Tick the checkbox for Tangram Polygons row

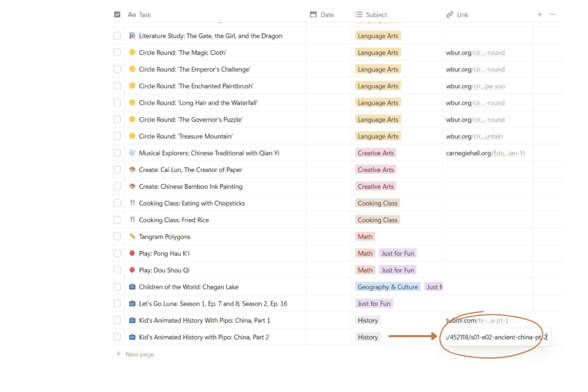(117, 236)
